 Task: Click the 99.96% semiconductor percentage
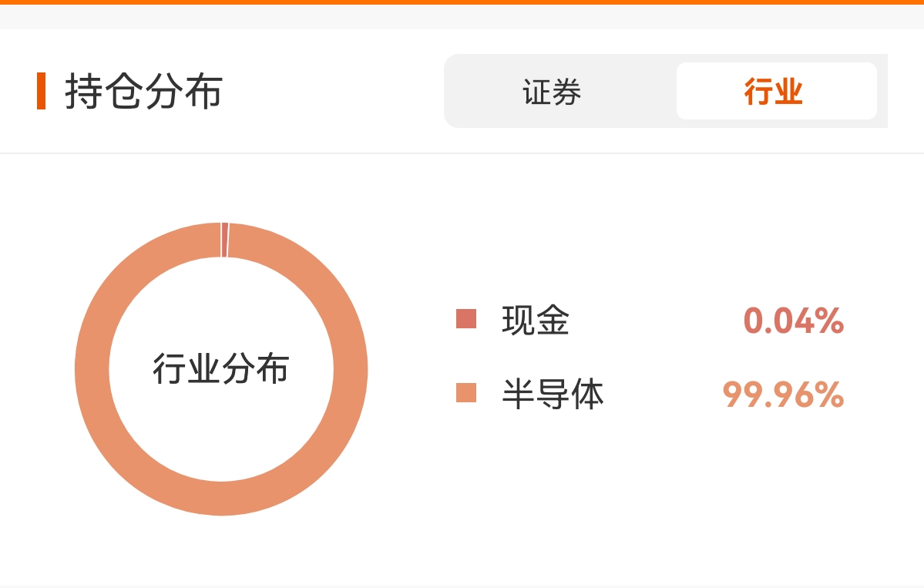tap(783, 395)
